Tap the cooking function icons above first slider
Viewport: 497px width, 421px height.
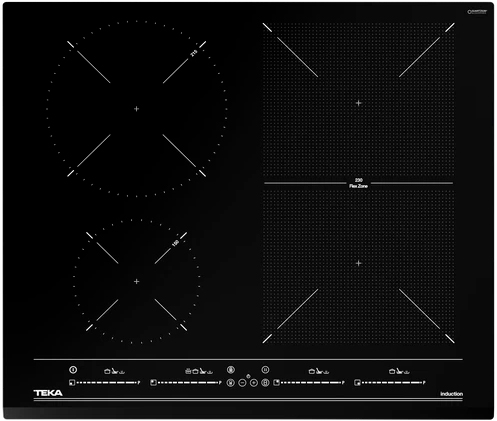pos(114,371)
